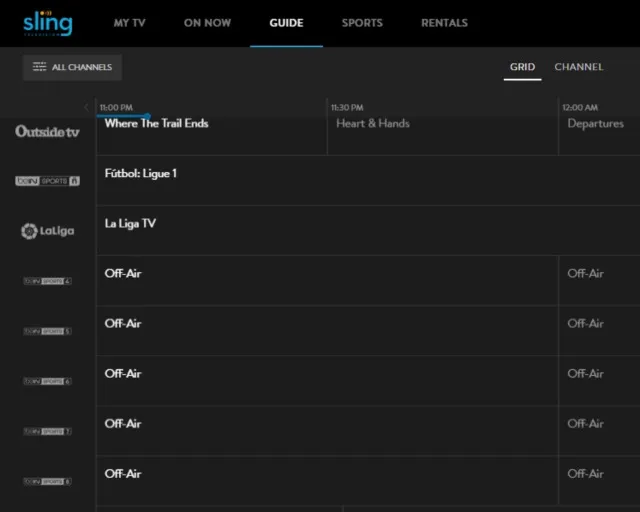The height and width of the screenshot is (512, 640).
Task: Go back with the timeline left chevron
Action: [86, 107]
